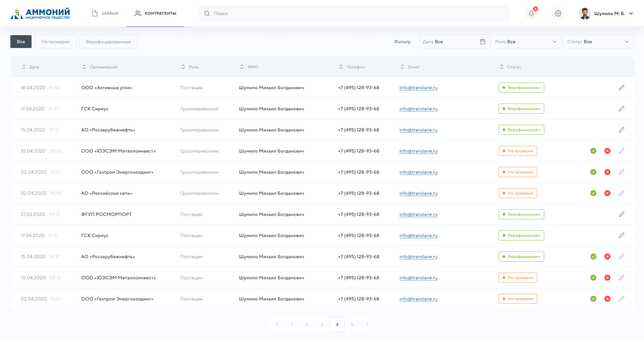This screenshot has width=644, height=340.
Task: Click the Аммоний company logo
Action: [40, 13]
